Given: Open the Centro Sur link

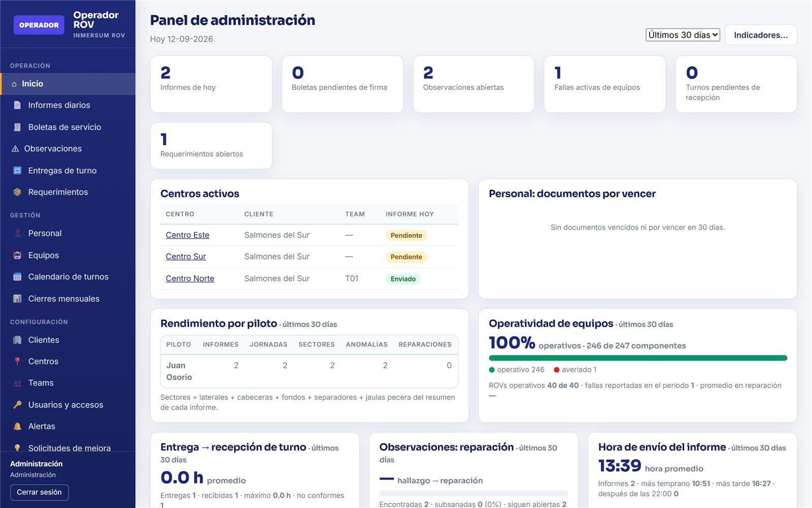Looking at the screenshot, I should pos(186,257).
